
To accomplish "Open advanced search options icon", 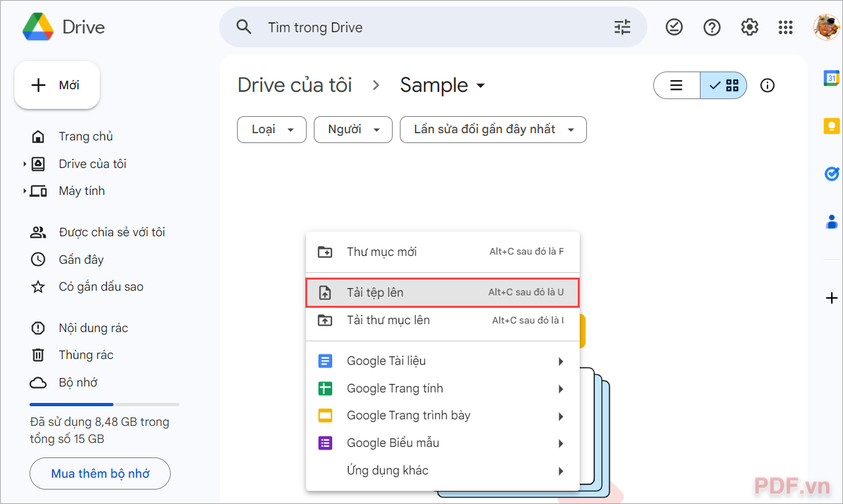I will click(x=622, y=27).
